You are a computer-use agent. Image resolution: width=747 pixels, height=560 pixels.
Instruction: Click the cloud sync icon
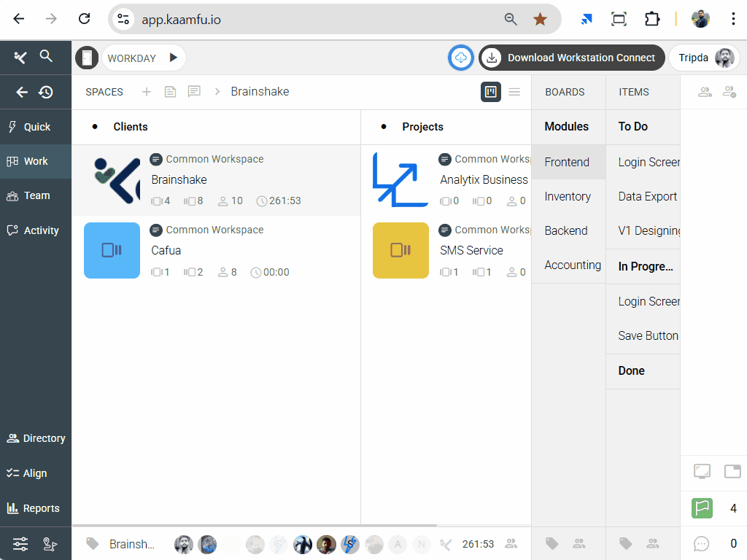pyautogui.click(x=461, y=58)
